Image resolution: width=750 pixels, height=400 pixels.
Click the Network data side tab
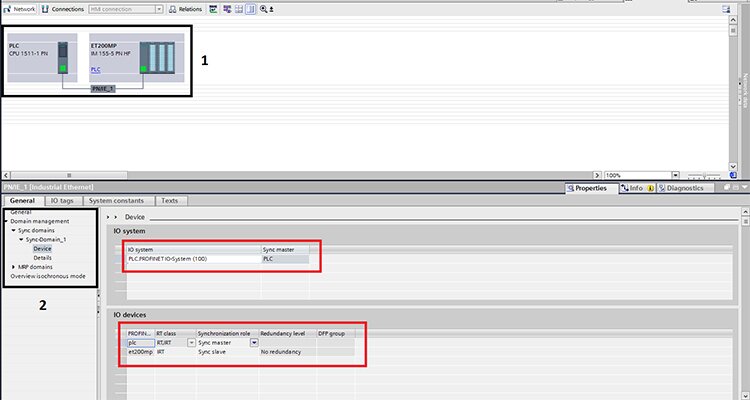coord(745,90)
